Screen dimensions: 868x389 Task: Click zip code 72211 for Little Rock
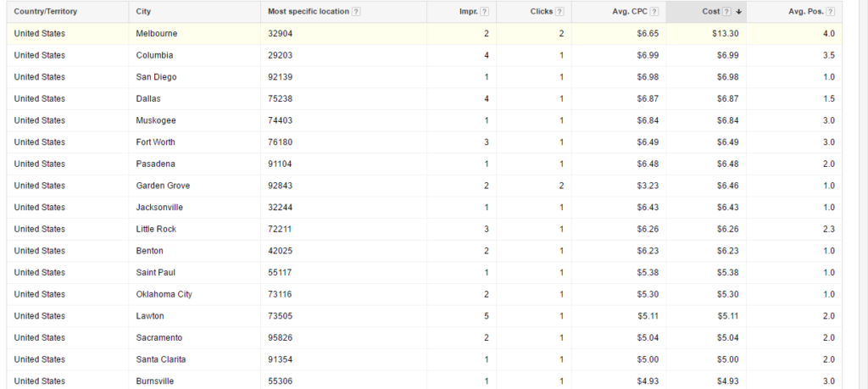281,229
